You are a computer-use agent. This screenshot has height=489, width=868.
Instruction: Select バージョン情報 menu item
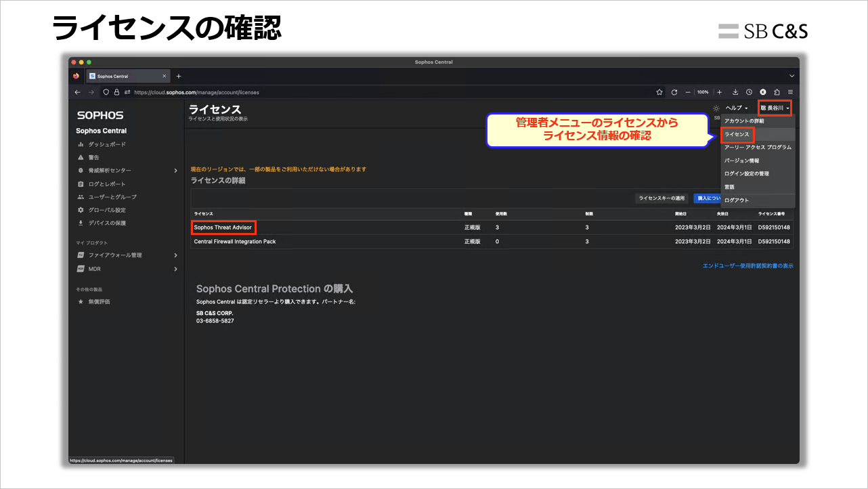point(758,161)
